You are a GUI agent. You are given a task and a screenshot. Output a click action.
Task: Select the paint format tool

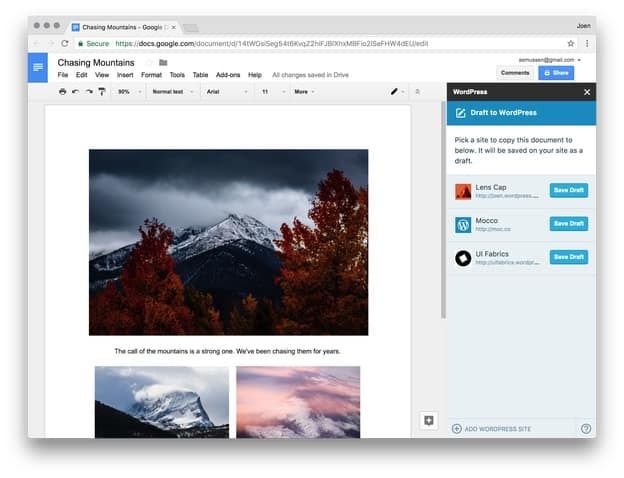101,92
